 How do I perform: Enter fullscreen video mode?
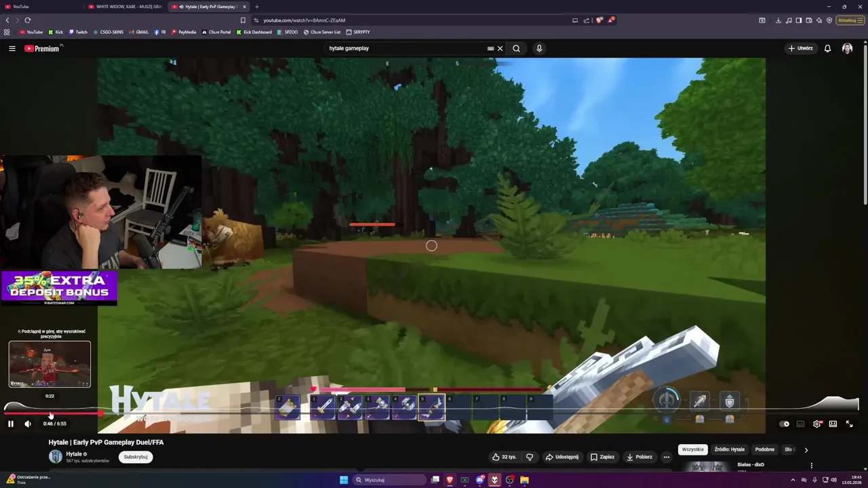click(849, 424)
